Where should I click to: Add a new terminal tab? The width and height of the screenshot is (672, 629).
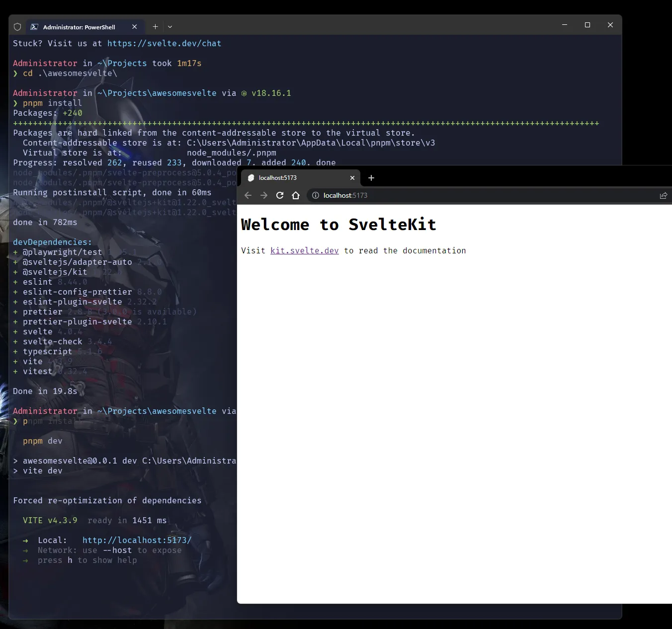[x=155, y=27]
